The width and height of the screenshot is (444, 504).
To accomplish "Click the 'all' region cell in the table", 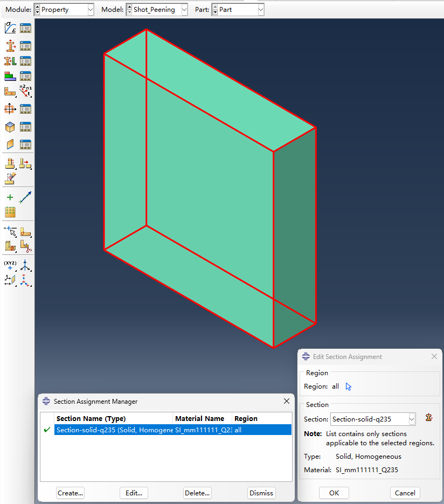I will [x=238, y=430].
